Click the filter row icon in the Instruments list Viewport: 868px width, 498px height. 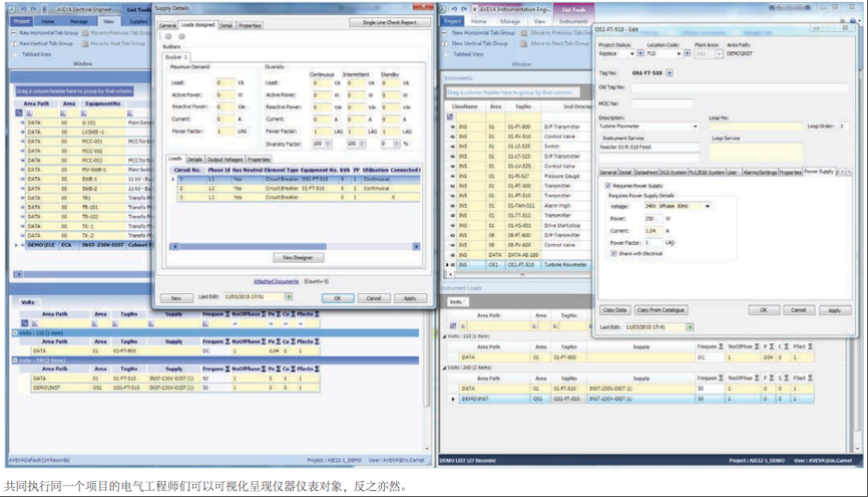pos(450,117)
